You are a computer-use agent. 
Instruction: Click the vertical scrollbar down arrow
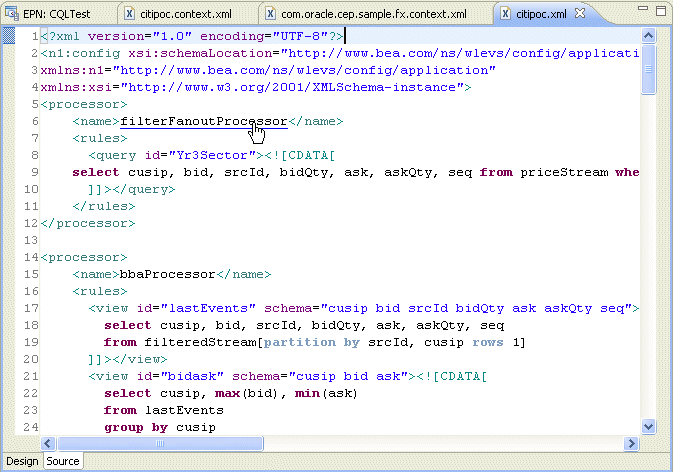click(x=649, y=427)
